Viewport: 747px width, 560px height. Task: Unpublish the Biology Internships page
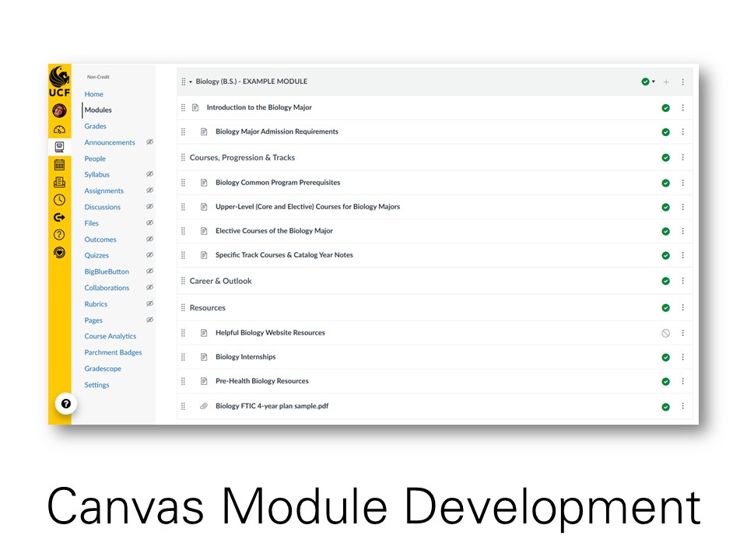(x=666, y=356)
